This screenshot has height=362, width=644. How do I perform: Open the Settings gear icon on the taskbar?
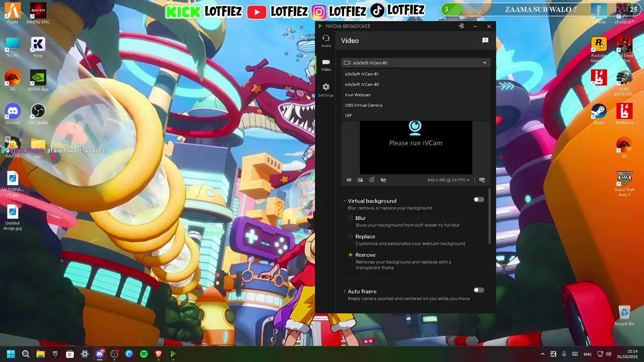tap(85, 354)
